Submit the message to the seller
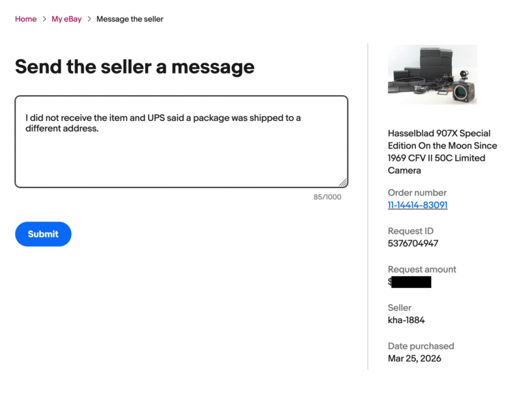521x420 pixels. click(x=43, y=234)
